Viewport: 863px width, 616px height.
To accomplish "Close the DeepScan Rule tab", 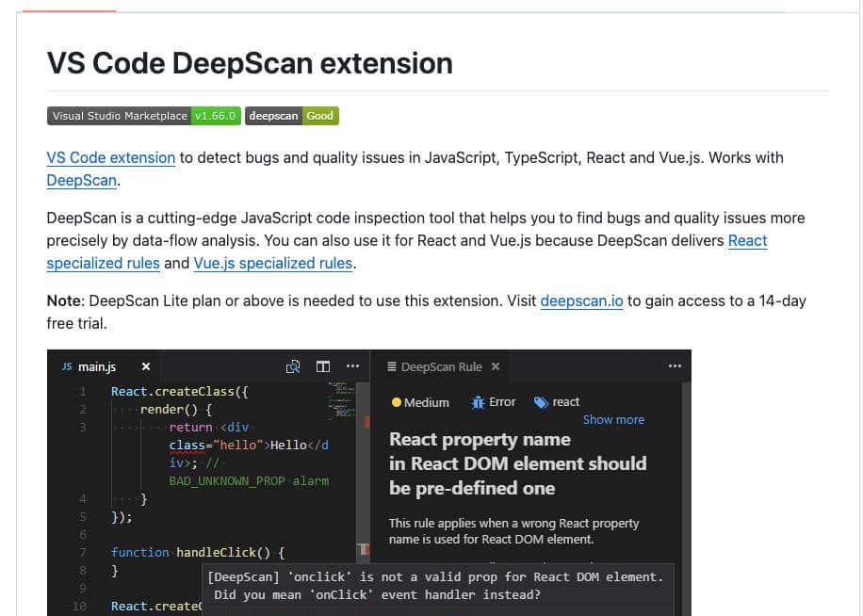I will click(x=496, y=366).
